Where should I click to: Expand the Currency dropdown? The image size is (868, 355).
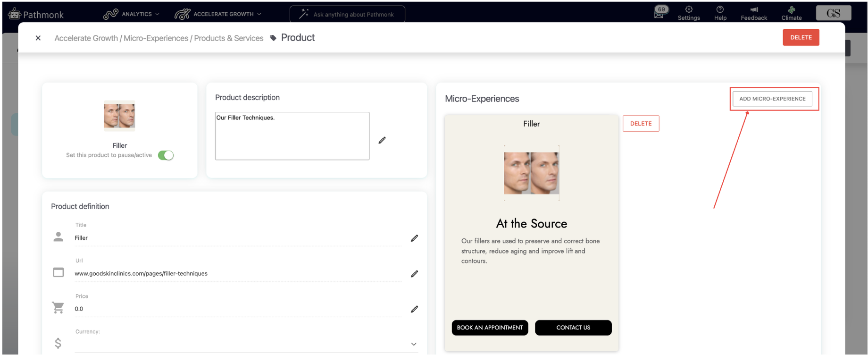click(x=414, y=344)
